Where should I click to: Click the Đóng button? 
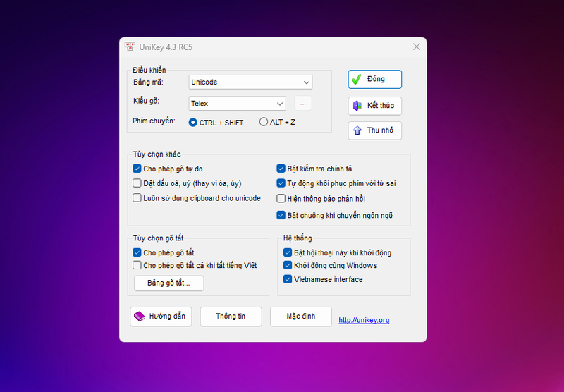375,79
